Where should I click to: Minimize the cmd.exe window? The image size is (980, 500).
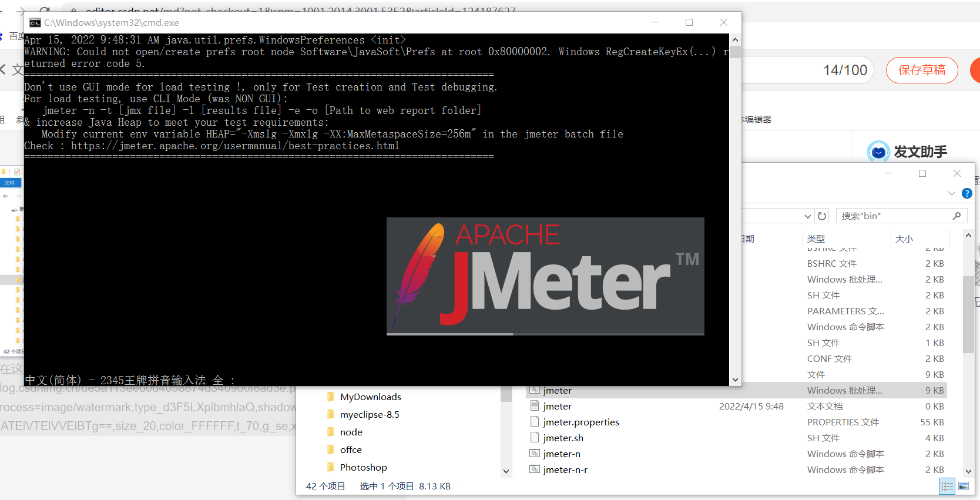[655, 22]
